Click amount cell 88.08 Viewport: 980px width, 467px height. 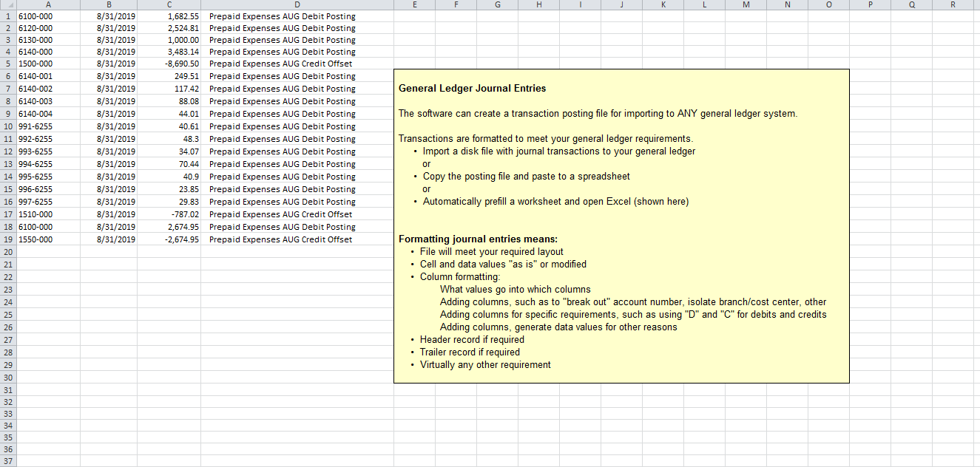coord(169,101)
